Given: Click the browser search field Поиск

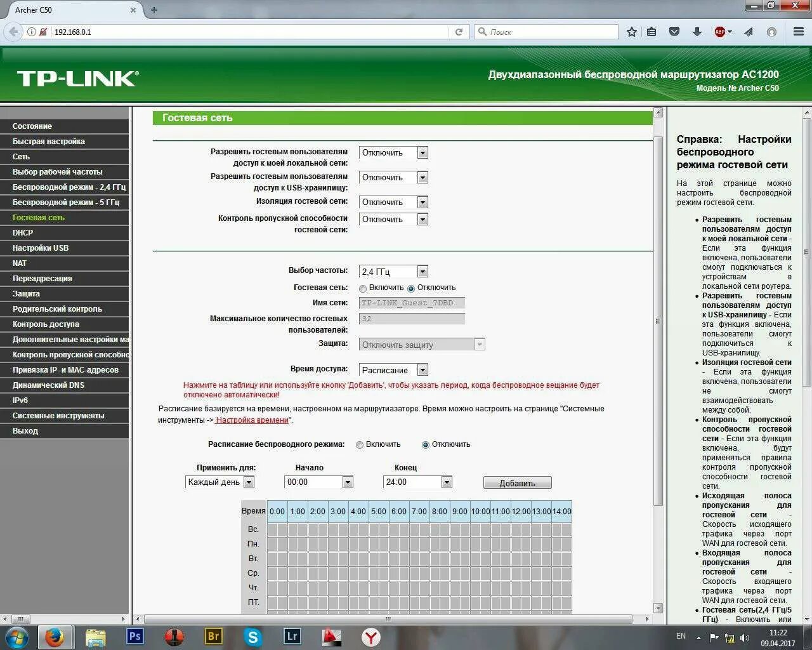Looking at the screenshot, I should pos(546,32).
